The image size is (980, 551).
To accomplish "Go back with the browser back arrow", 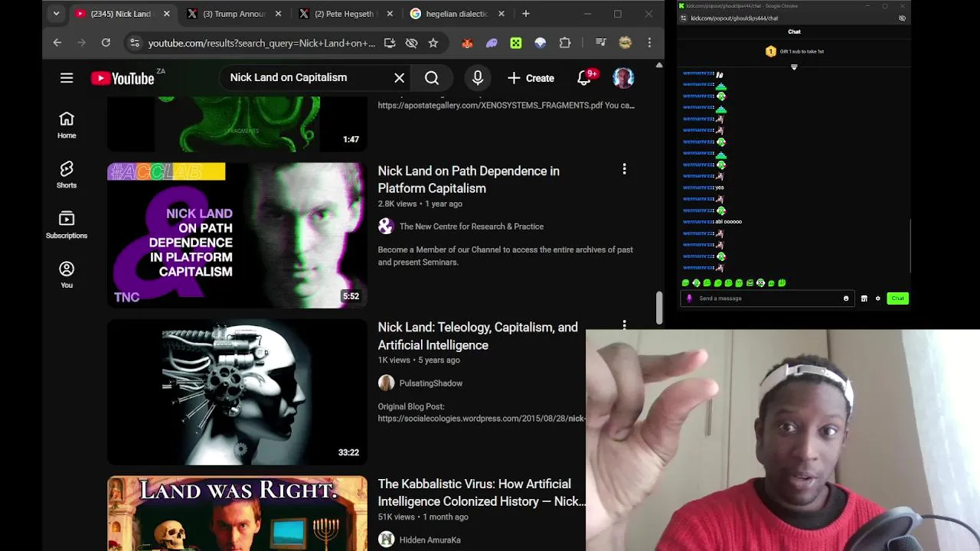I will tap(57, 43).
